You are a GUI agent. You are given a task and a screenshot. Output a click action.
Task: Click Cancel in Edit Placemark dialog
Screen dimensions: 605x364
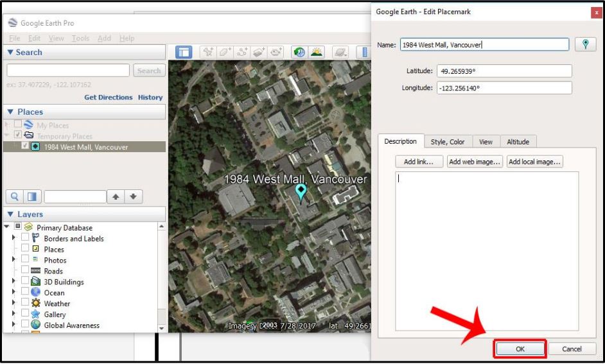coord(572,349)
